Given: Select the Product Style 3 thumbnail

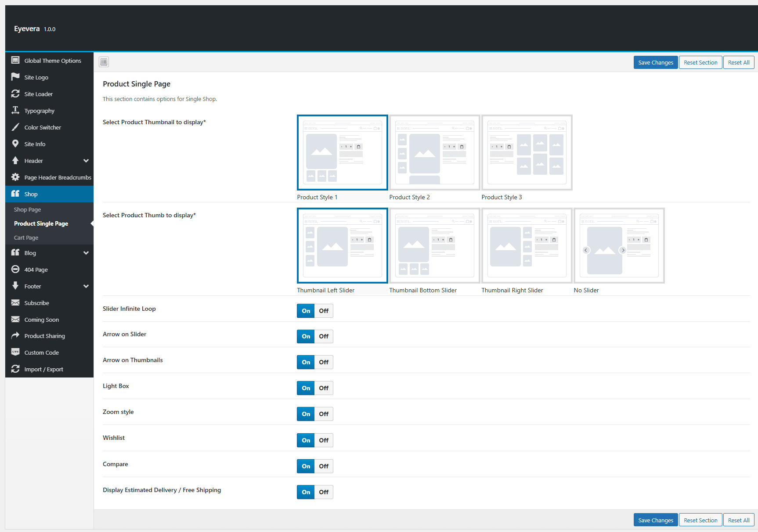Looking at the screenshot, I should (x=527, y=153).
